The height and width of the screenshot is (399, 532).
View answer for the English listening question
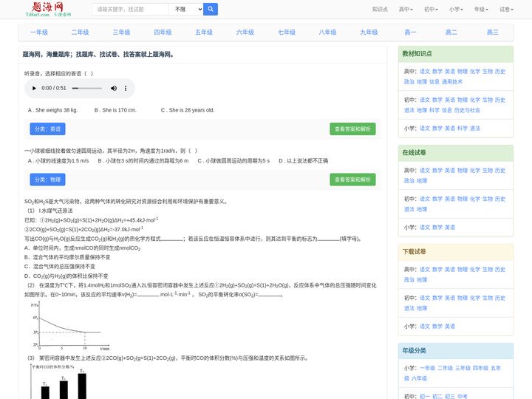coord(352,129)
